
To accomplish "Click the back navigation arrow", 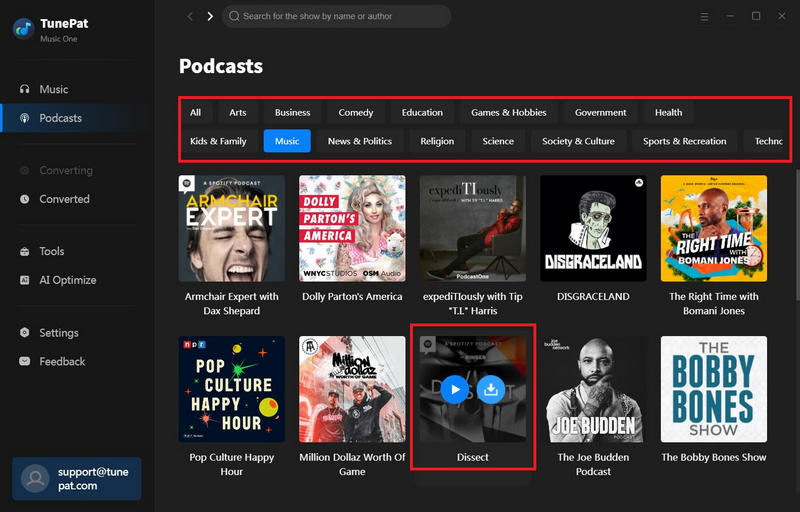I will (190, 16).
